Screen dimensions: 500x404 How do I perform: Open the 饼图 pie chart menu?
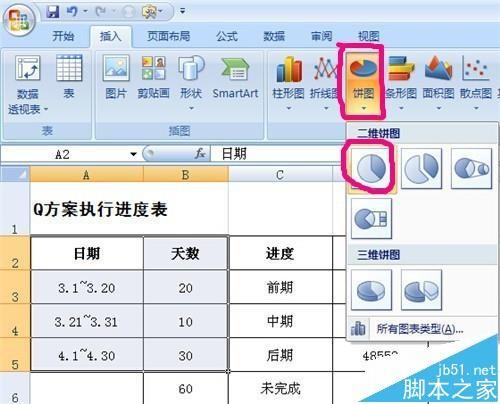363,83
